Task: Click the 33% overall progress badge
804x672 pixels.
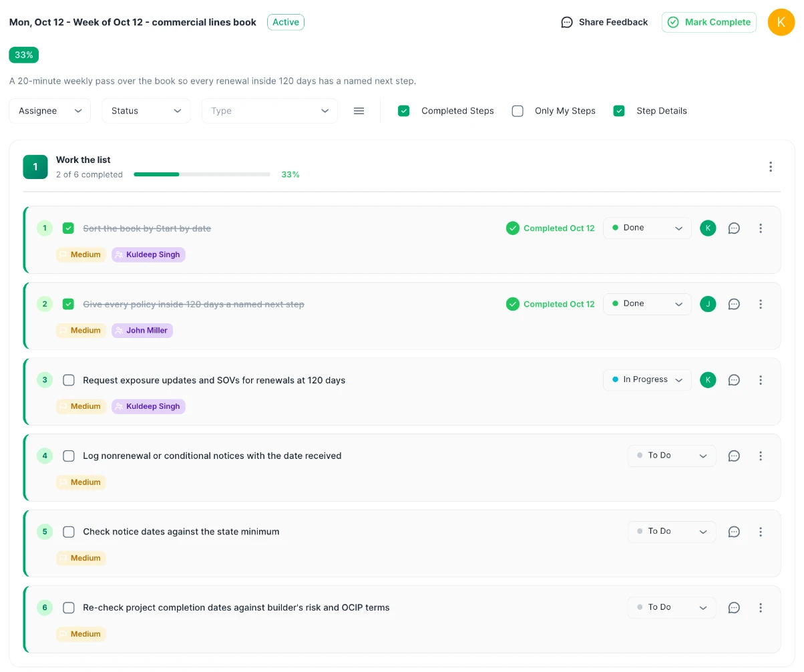Action: point(24,55)
